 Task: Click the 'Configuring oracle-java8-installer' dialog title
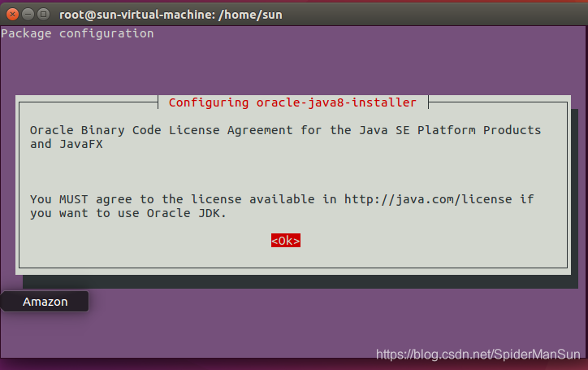292,102
